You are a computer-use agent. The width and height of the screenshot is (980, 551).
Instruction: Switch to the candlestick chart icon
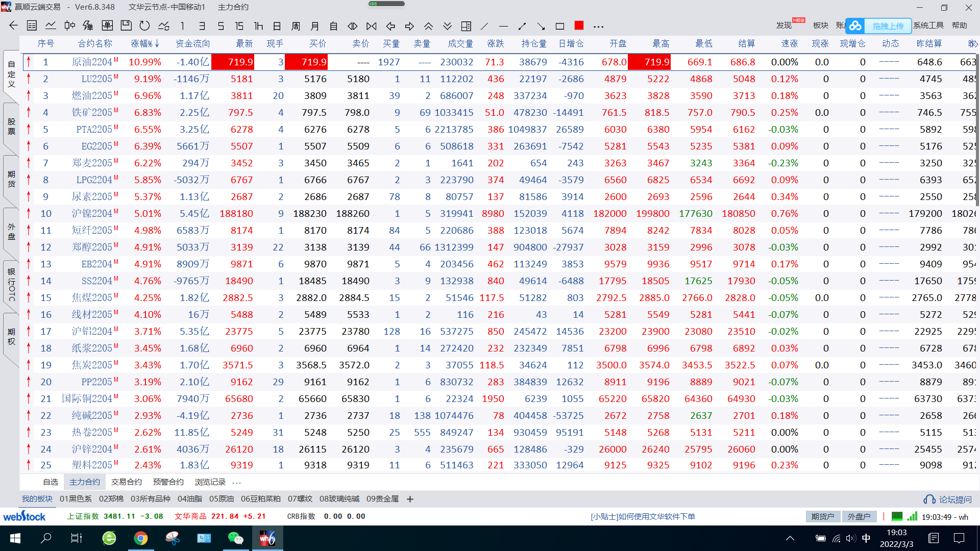[x=70, y=26]
